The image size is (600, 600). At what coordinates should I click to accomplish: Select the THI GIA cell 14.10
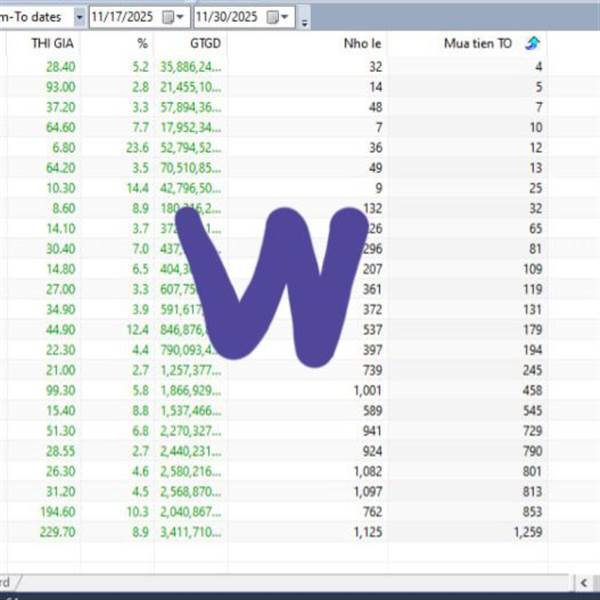click(x=60, y=229)
